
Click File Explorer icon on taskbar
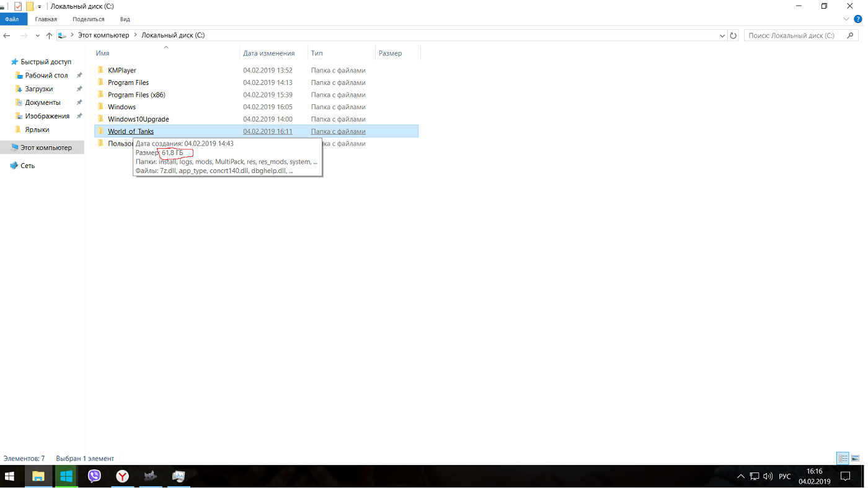38,476
